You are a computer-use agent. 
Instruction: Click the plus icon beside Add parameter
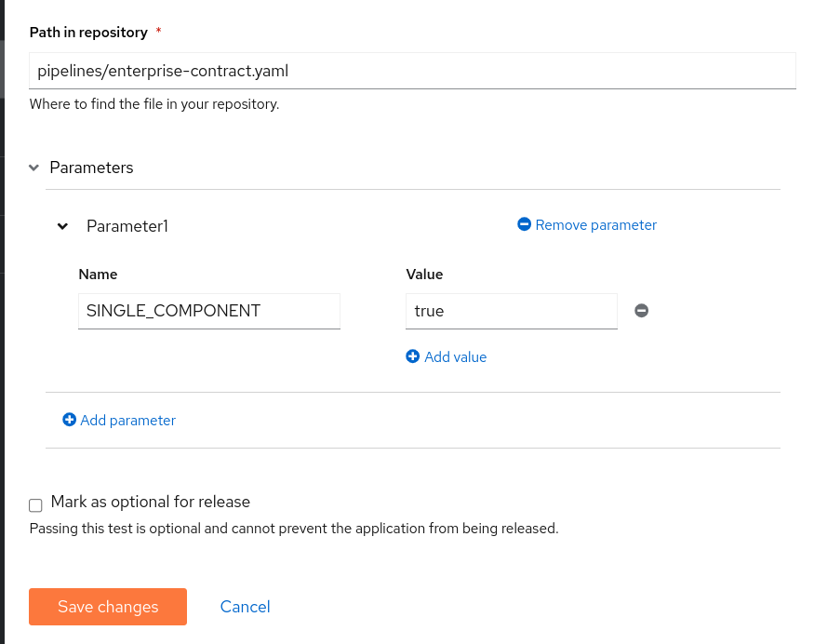(x=69, y=420)
